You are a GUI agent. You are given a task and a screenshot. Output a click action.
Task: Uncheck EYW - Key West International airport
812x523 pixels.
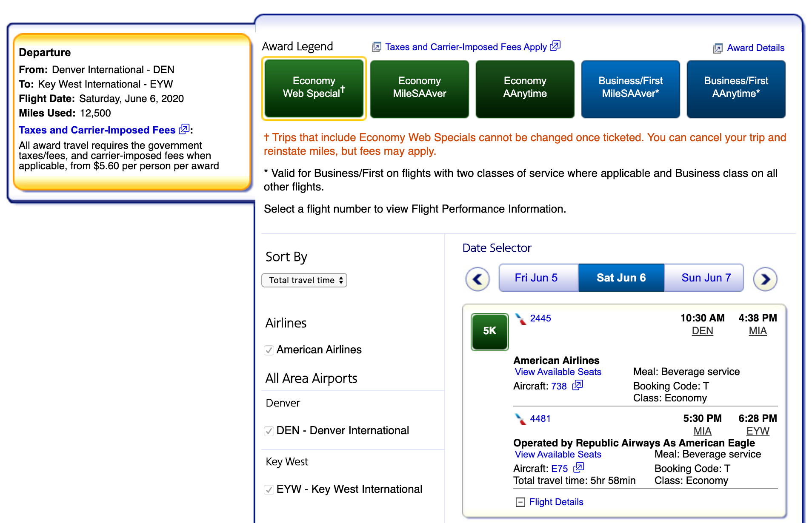coord(269,490)
